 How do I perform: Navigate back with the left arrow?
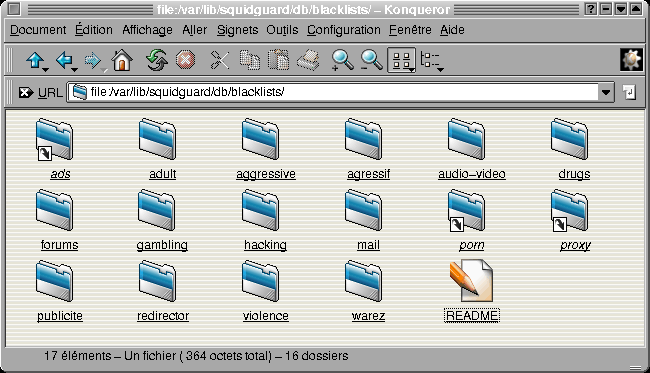click(64, 61)
